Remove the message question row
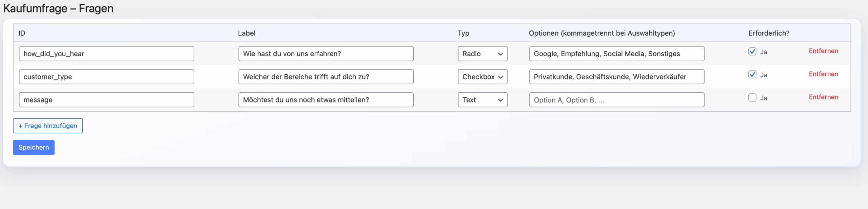The width and height of the screenshot is (868, 209). (x=823, y=97)
